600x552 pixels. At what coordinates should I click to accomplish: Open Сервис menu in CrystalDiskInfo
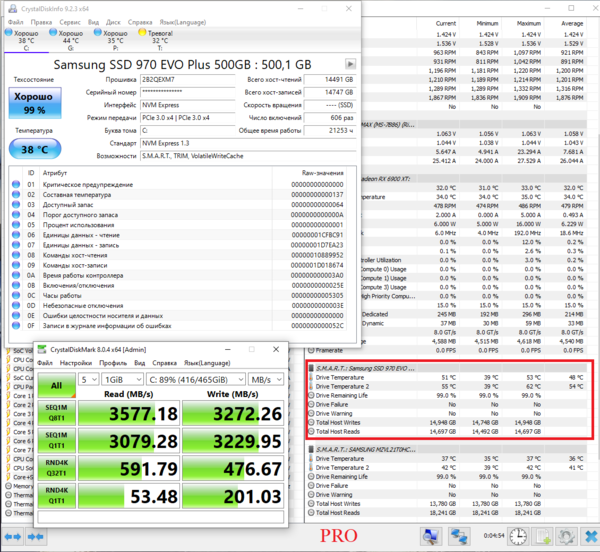[70, 22]
